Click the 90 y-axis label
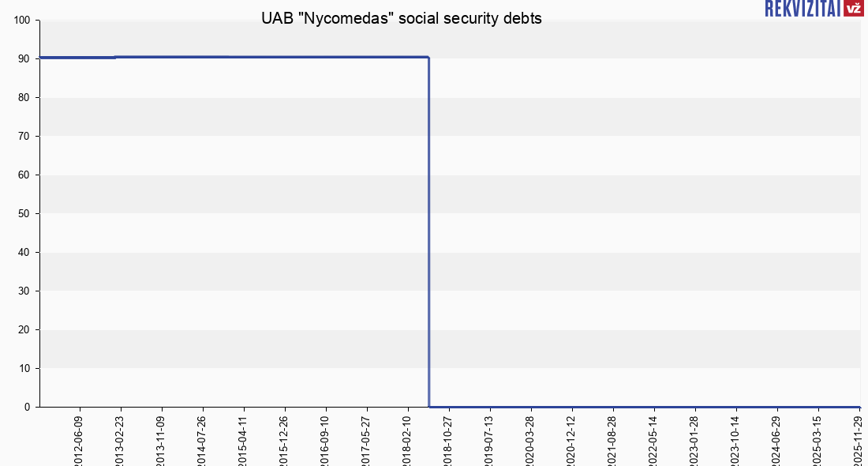Screen dimensions: 868x466 (x=24, y=59)
